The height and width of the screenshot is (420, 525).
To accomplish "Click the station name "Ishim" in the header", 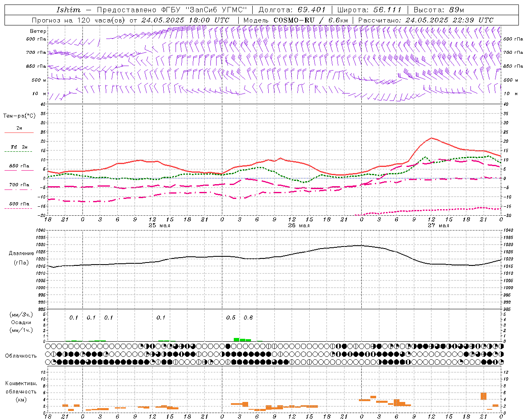I will coord(68,10).
